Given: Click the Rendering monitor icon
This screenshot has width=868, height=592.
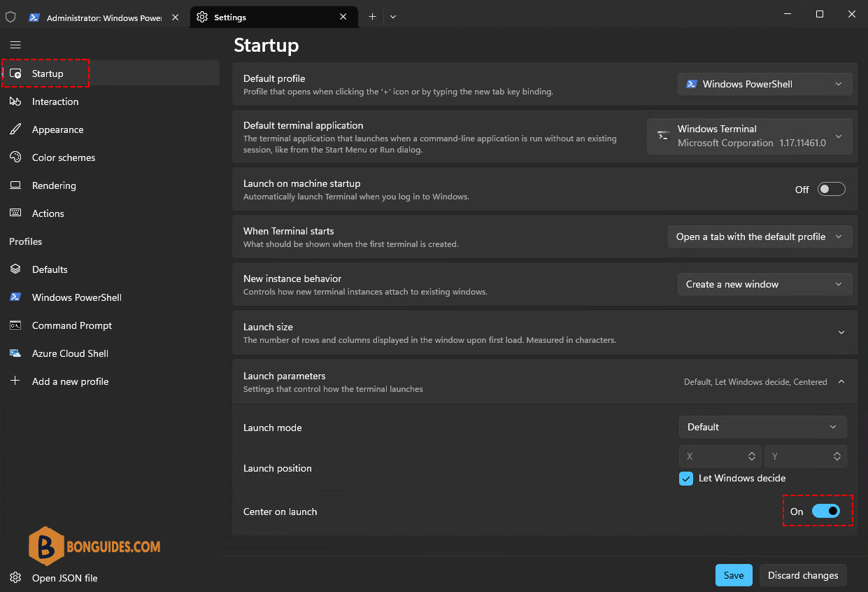Looking at the screenshot, I should coord(15,185).
